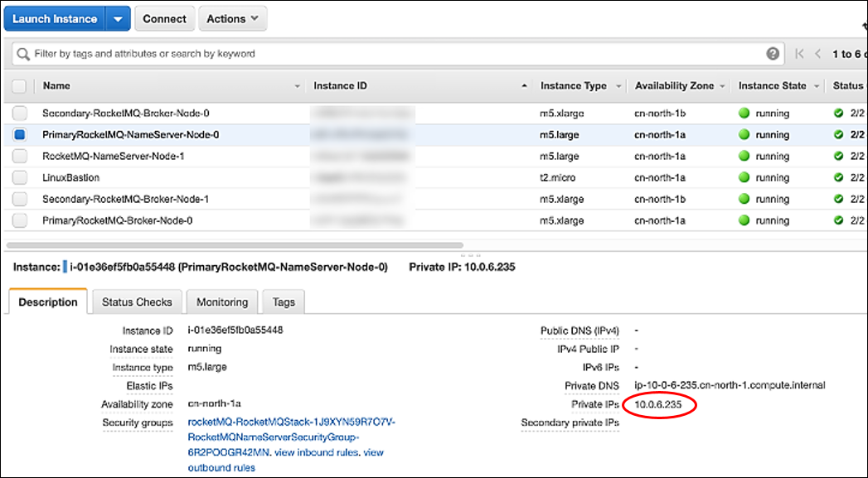Open the RocketMQNameServerSecurityGroup link
The image size is (868, 478).
pyautogui.click(x=292, y=437)
